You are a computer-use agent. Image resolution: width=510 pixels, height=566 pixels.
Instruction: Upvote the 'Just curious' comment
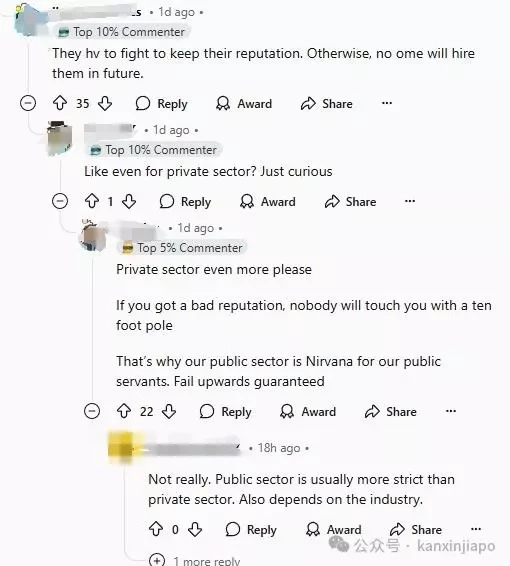click(x=92, y=201)
